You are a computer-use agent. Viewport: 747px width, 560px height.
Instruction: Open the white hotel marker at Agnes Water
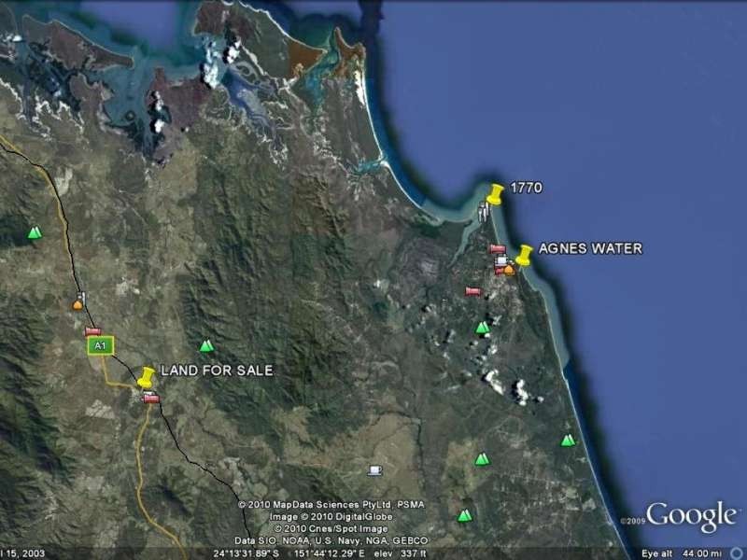[501, 259]
